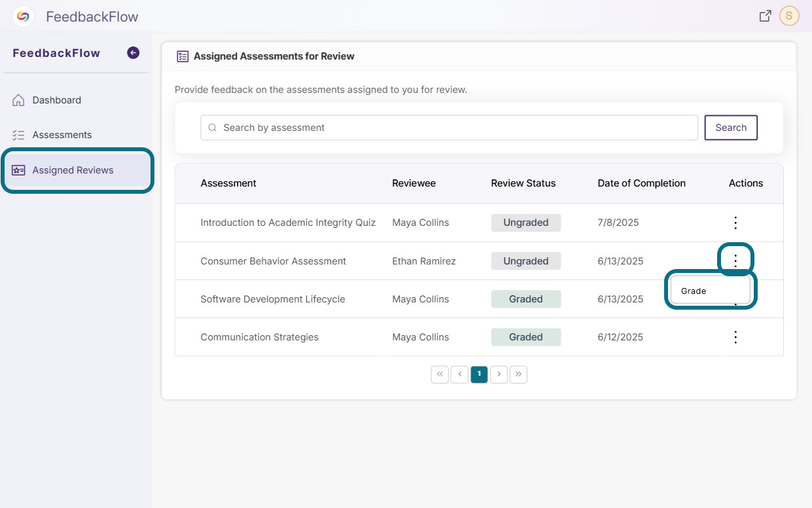Click 6/13/2025 in Consumer Behavior row
The height and width of the screenshot is (508, 812).
pos(620,261)
